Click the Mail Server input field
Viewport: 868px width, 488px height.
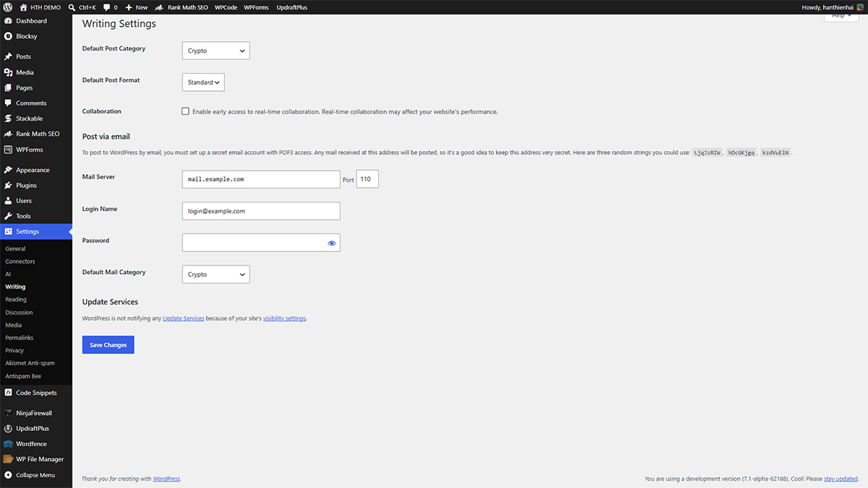coord(261,179)
